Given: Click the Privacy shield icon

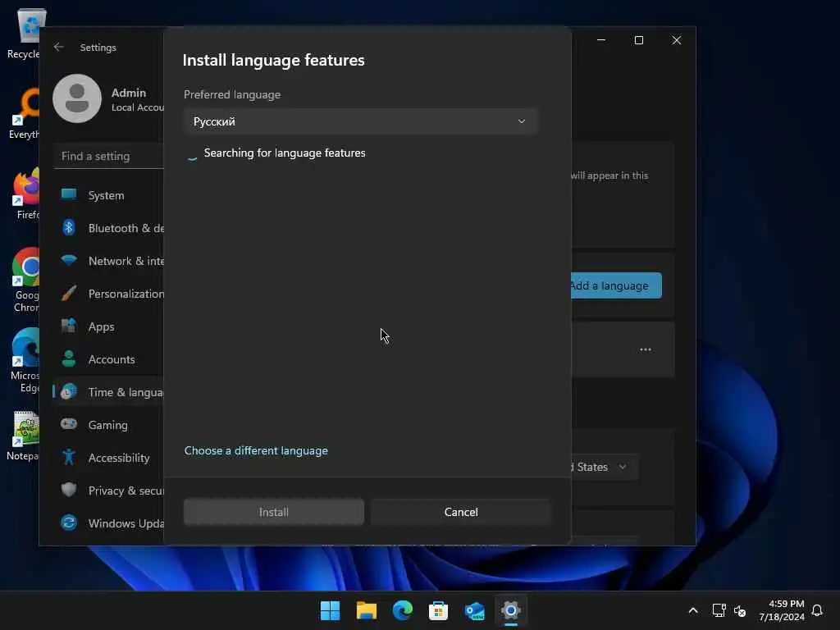Looking at the screenshot, I should point(69,490).
